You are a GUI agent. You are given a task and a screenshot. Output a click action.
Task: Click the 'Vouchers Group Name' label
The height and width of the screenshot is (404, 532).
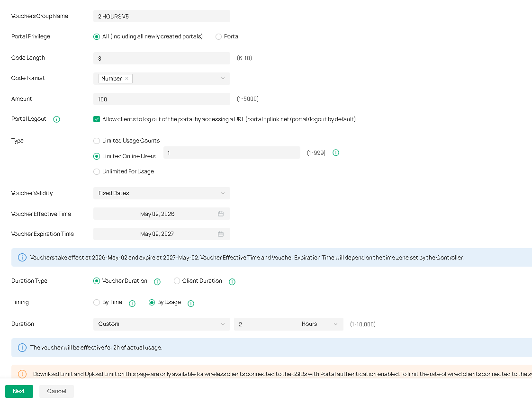[x=40, y=16]
